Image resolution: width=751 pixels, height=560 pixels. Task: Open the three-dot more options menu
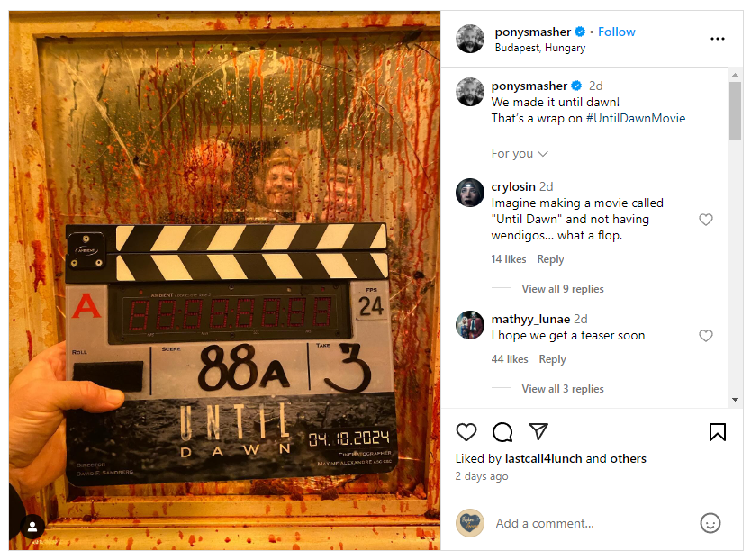pos(718,39)
